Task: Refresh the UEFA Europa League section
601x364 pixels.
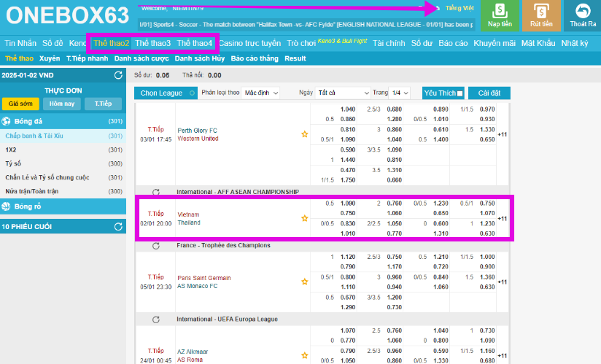Action: pos(156,320)
